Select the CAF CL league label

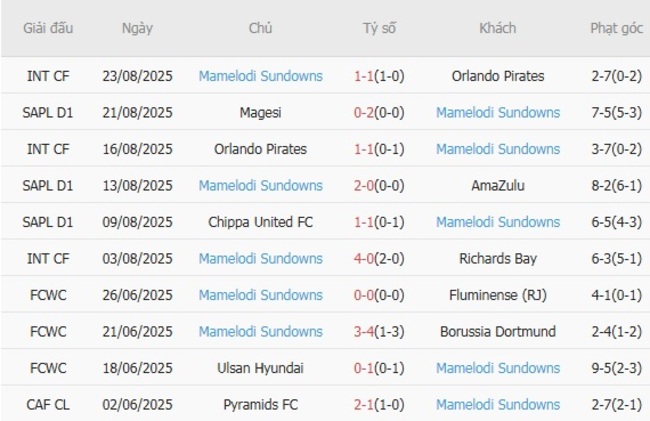(48, 405)
